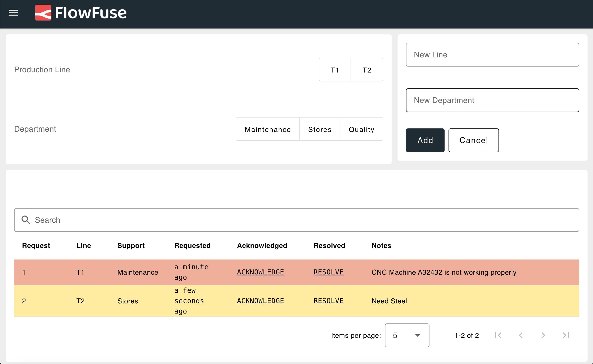Click the New Department input field
Screen dimensions: 593x364
click(493, 100)
